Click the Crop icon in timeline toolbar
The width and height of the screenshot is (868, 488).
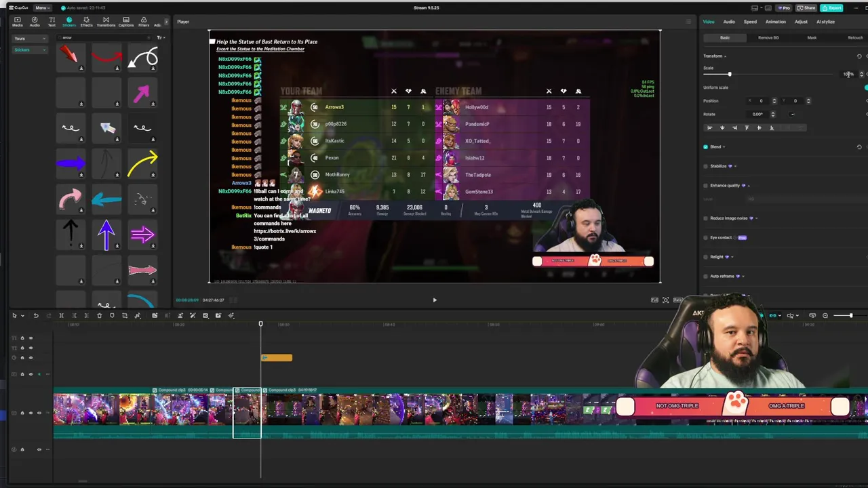pyautogui.click(x=125, y=315)
